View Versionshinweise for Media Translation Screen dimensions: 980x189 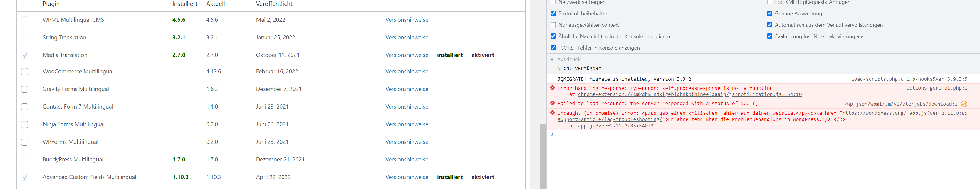coord(407,55)
